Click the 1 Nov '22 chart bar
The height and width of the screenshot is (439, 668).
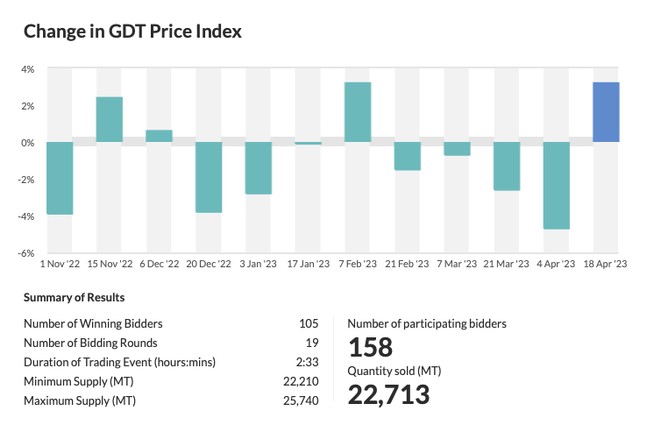(x=60, y=178)
